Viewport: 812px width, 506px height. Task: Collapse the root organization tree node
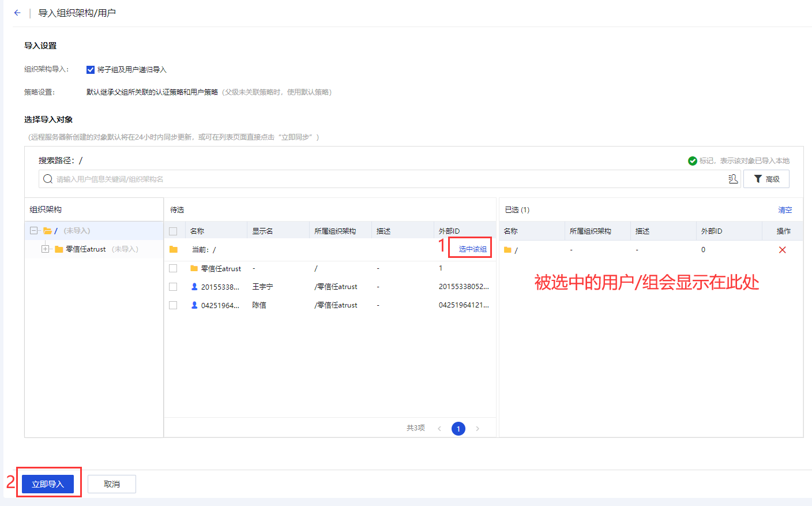point(34,231)
